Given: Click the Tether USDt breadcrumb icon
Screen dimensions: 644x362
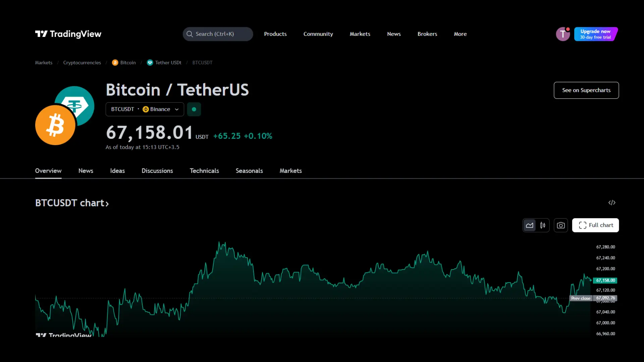Looking at the screenshot, I should pos(150,63).
